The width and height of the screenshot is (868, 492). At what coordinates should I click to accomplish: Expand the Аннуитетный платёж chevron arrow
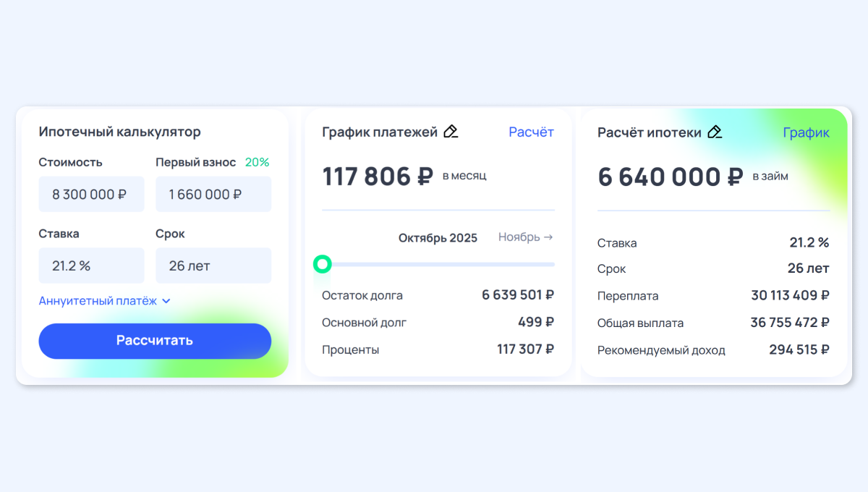point(166,301)
